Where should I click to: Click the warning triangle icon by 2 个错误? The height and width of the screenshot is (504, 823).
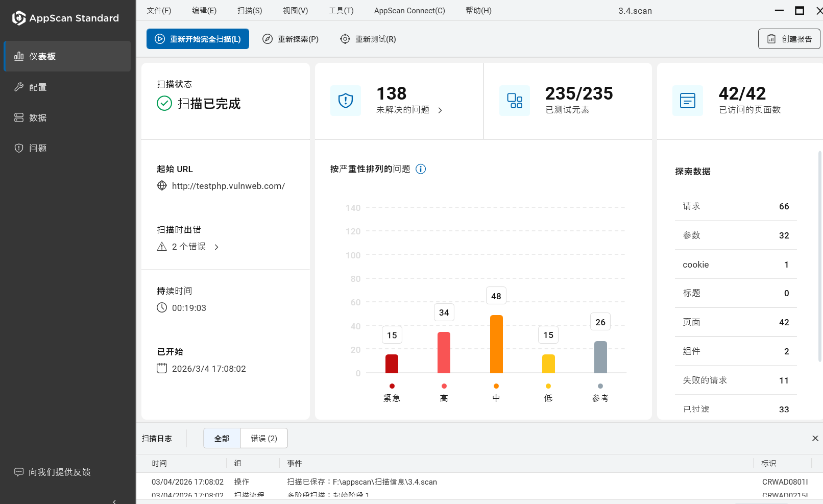pos(162,247)
